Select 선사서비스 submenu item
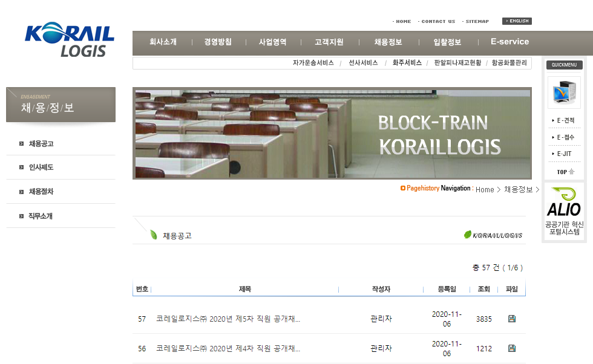Screen dimensions: 593x364 coord(363,63)
